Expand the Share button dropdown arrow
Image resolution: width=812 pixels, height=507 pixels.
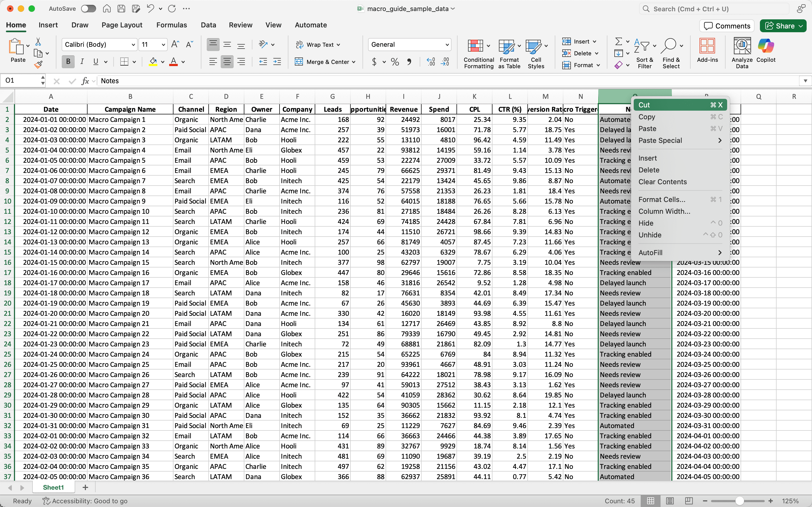[x=801, y=26]
